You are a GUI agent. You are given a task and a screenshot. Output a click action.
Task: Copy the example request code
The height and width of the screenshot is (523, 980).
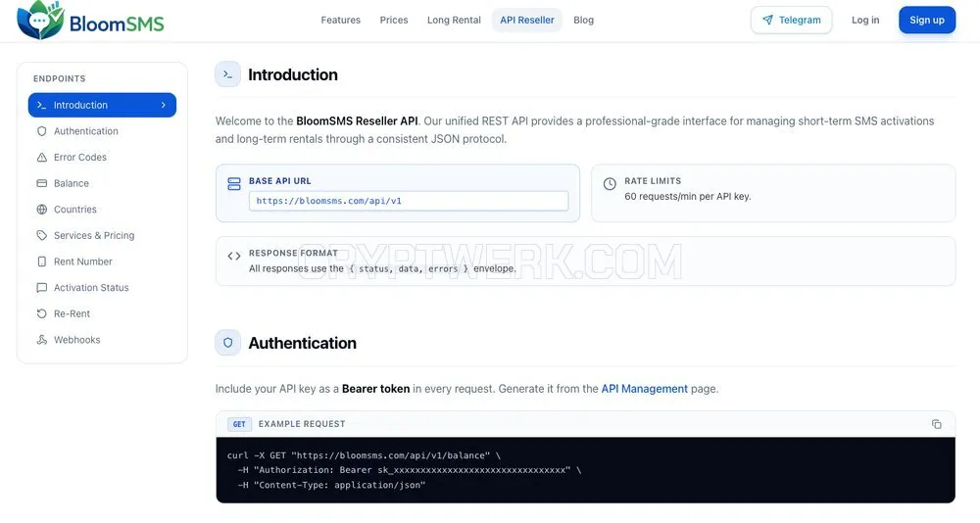pos(936,424)
